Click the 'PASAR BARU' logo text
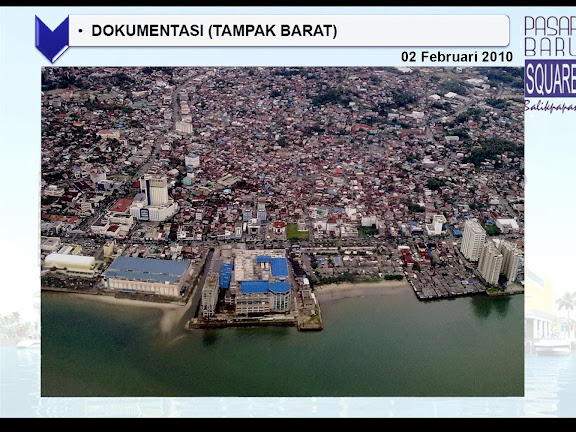 coord(550,36)
